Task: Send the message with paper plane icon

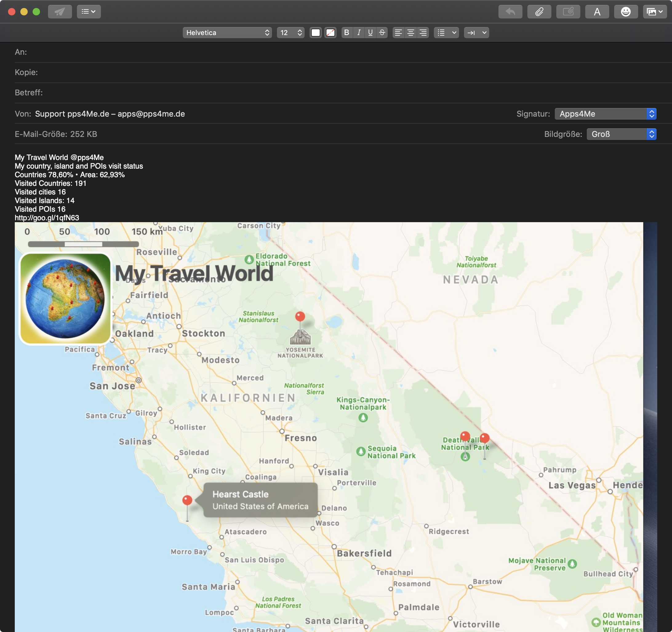Action: (60, 12)
